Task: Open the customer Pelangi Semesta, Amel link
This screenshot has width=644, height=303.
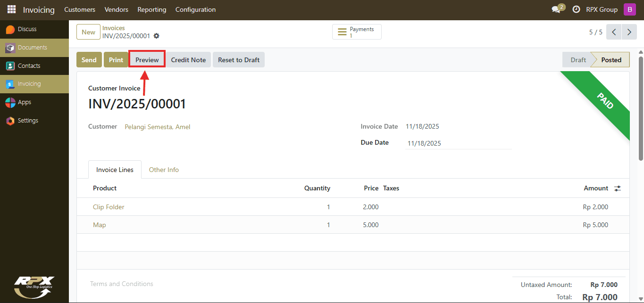Action: pos(158,127)
